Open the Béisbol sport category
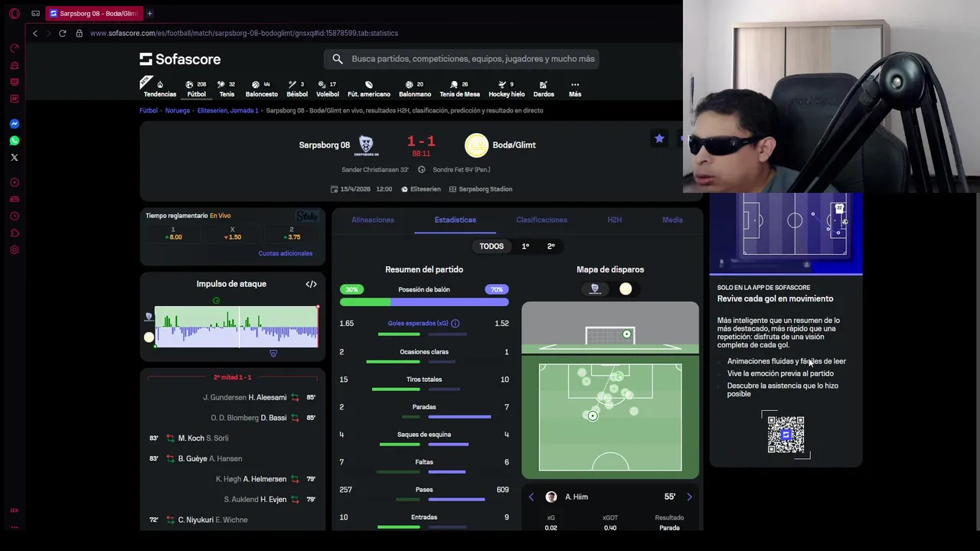The height and width of the screenshot is (551, 980). pyautogui.click(x=297, y=89)
